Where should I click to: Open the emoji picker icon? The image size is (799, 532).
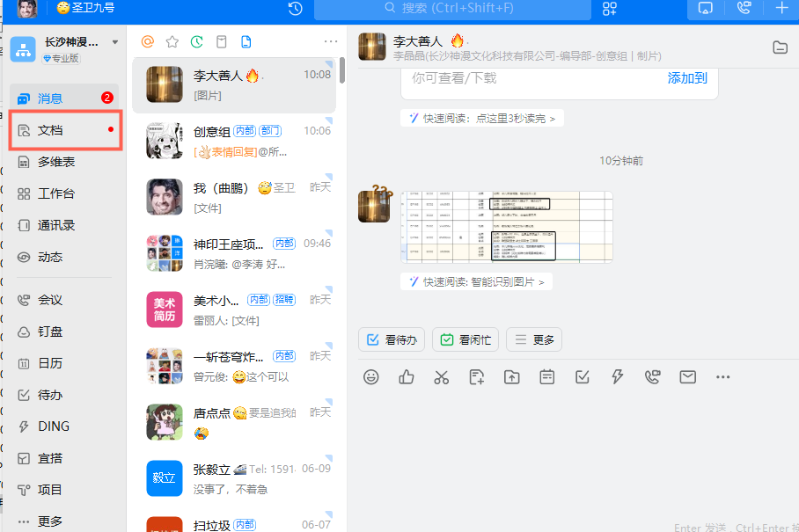pos(371,377)
